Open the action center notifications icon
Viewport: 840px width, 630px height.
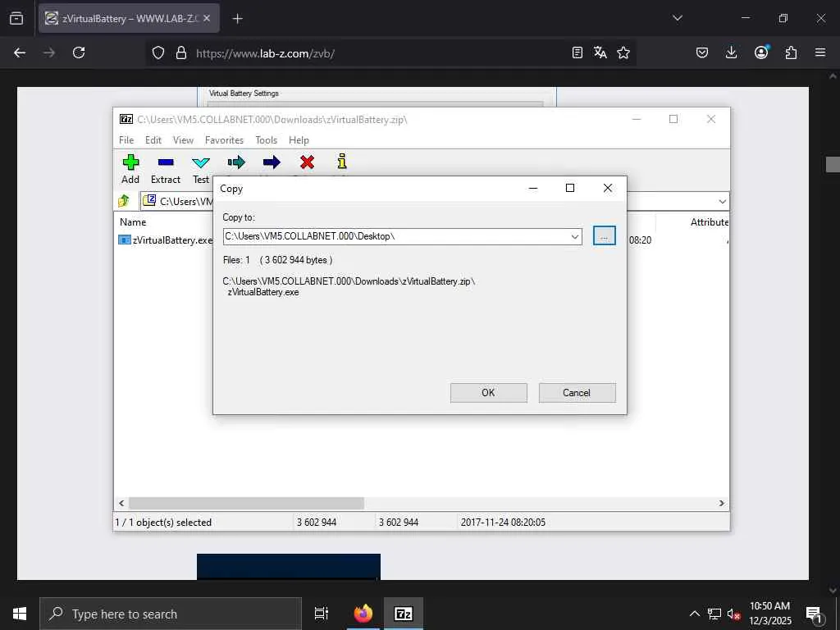pos(814,614)
